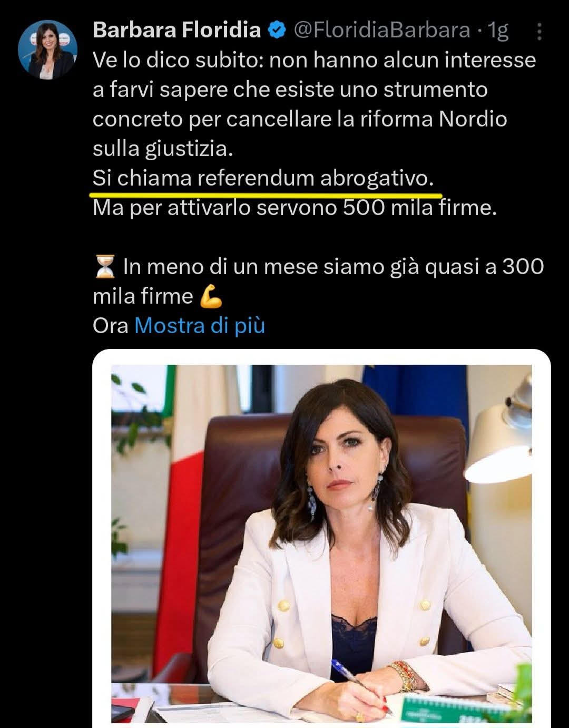Open the three-dot post options menu
The height and width of the screenshot is (728, 569).
539,32
